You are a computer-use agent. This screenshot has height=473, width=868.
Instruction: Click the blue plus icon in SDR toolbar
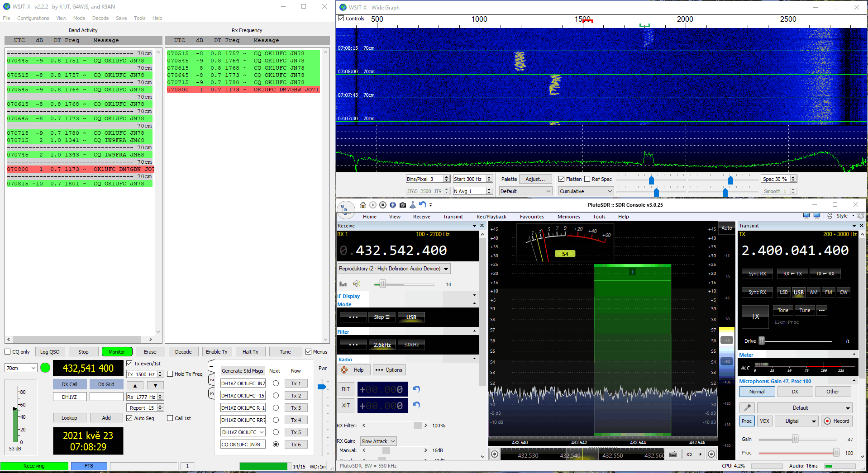coord(393,205)
